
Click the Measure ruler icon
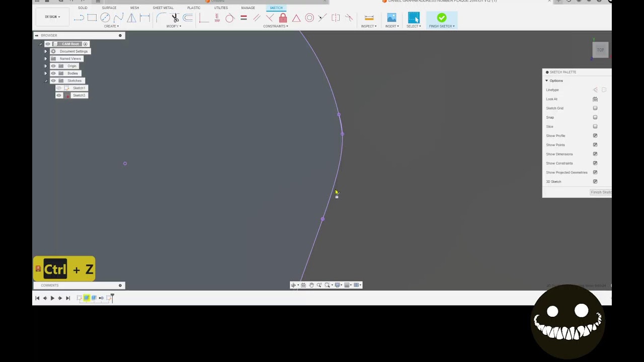point(369,18)
